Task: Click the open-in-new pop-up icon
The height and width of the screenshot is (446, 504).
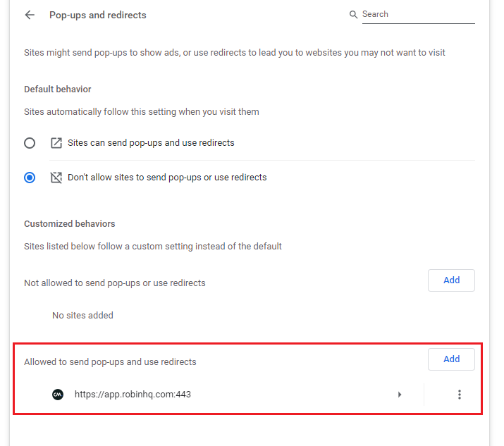Action: coord(56,143)
